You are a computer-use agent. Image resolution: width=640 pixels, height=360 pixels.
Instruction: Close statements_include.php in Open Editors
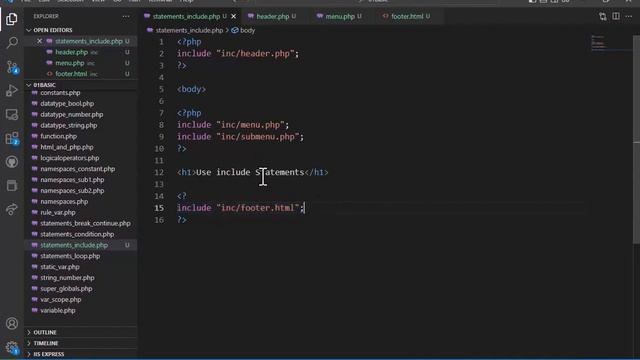tap(40, 41)
